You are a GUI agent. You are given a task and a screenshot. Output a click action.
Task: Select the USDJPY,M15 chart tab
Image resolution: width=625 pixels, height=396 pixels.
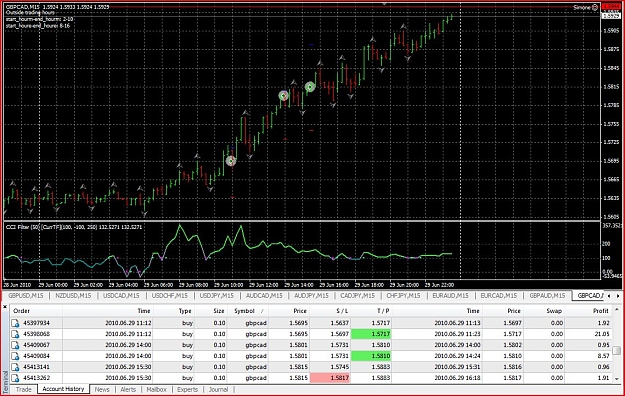[216, 296]
